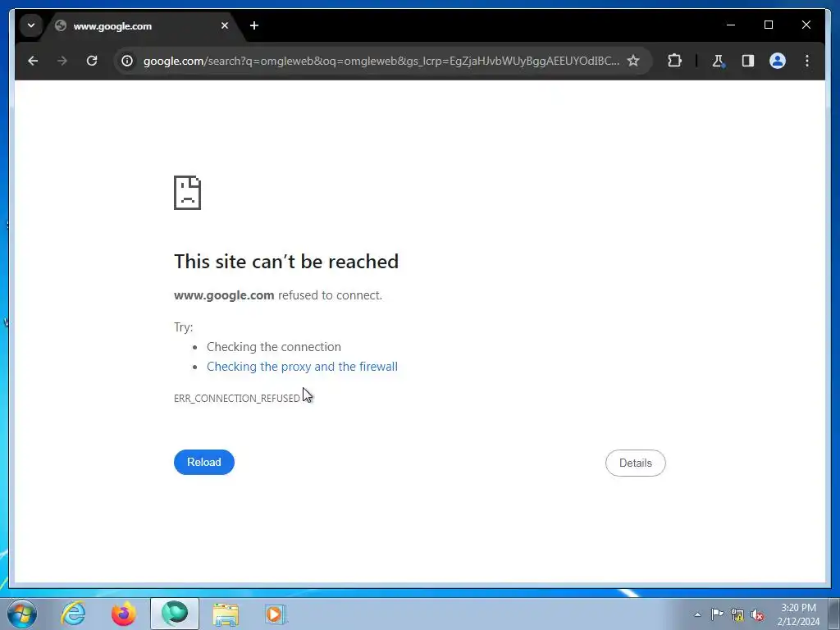The image size is (840, 630).
Task: Bookmark this page with the star icon
Action: pos(633,61)
